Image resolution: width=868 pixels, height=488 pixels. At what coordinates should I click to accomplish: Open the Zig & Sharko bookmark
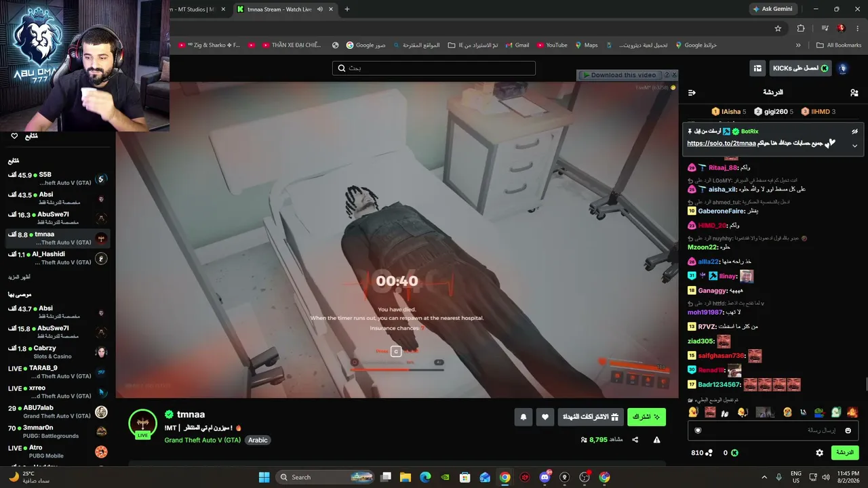pyautogui.click(x=209, y=45)
